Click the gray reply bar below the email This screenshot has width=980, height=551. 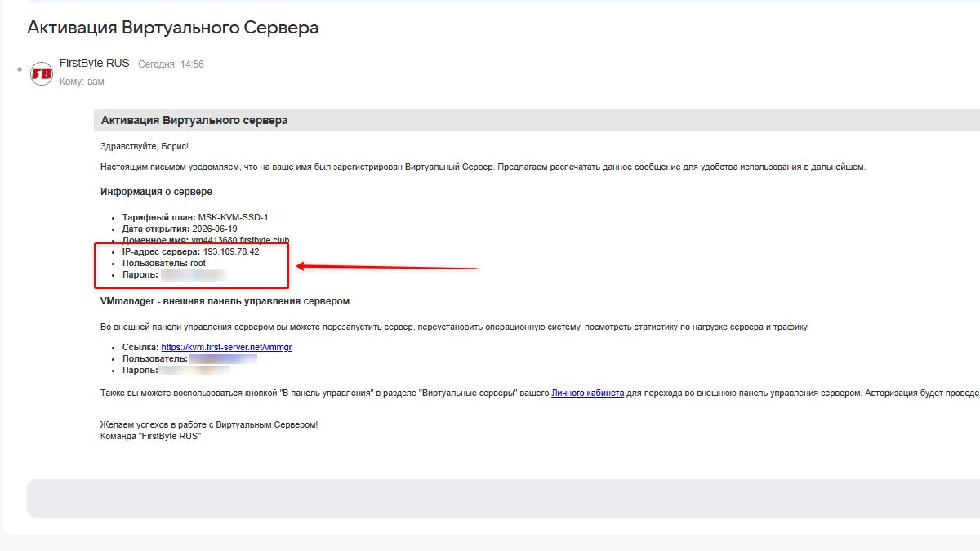tap(503, 498)
